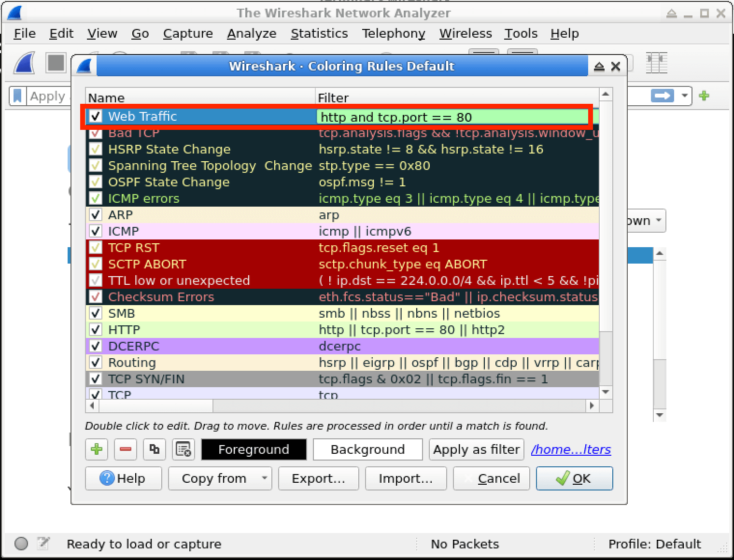Start capture with the shark fin toolbar icon

pyautogui.click(x=24, y=63)
